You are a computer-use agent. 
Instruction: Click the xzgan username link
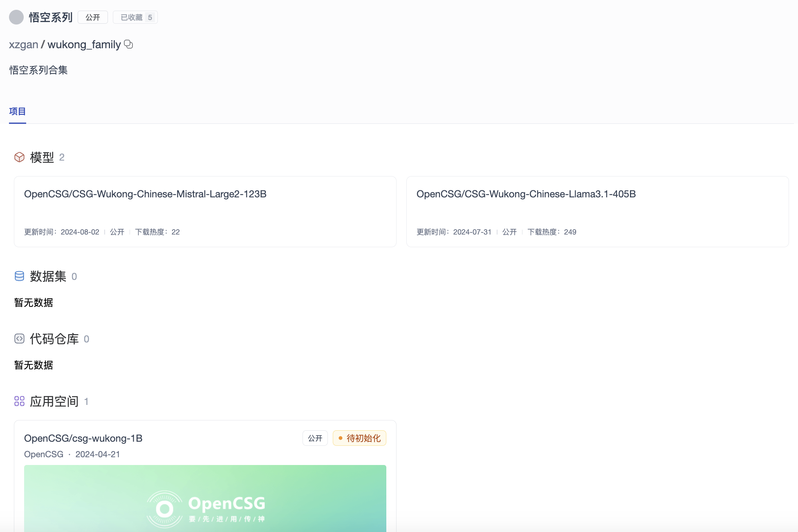23,44
